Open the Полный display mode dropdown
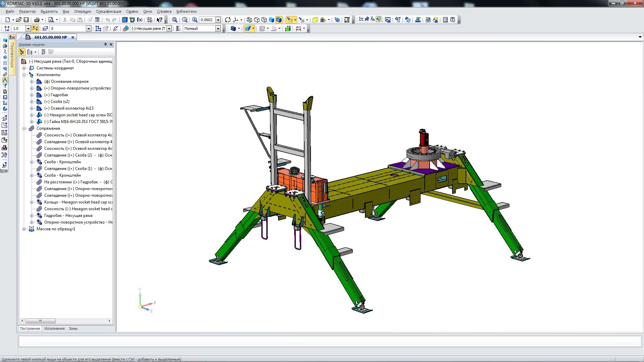Screen dimensions: 644x362 (218, 29)
